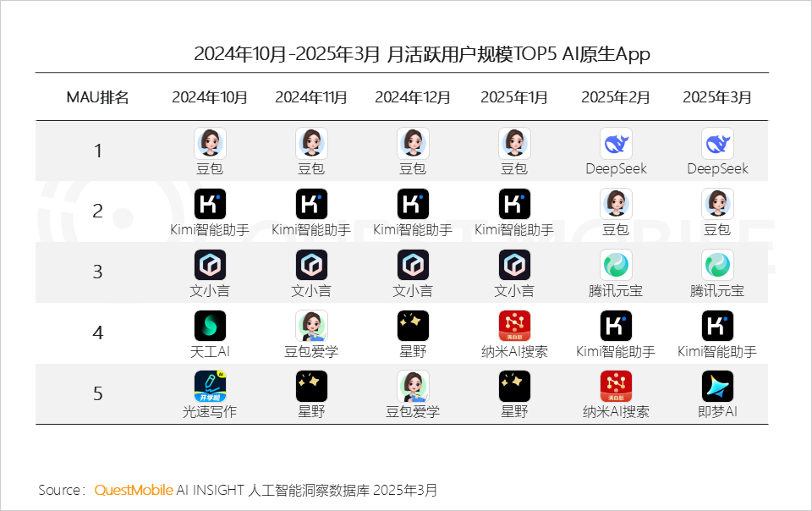This screenshot has height=511, width=812.
Task: Select the 2025年3月 column header
Action: [717, 96]
